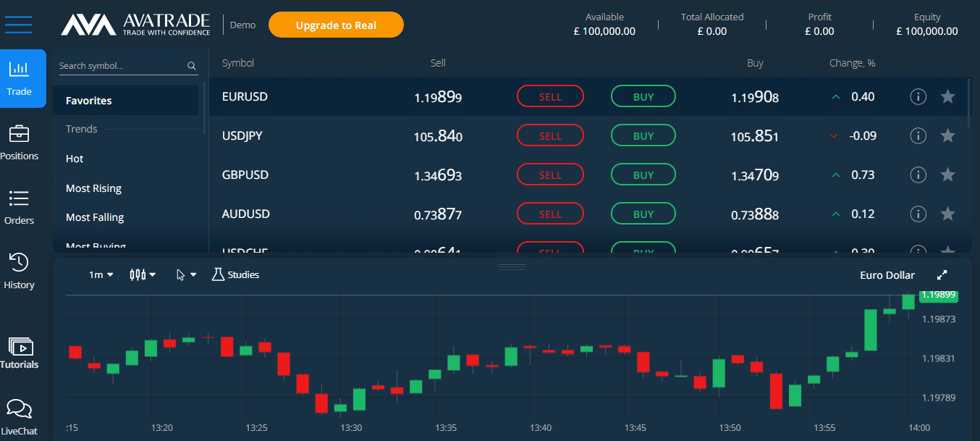Favorite the EURUSD symbol
980x441 pixels.
949,96
